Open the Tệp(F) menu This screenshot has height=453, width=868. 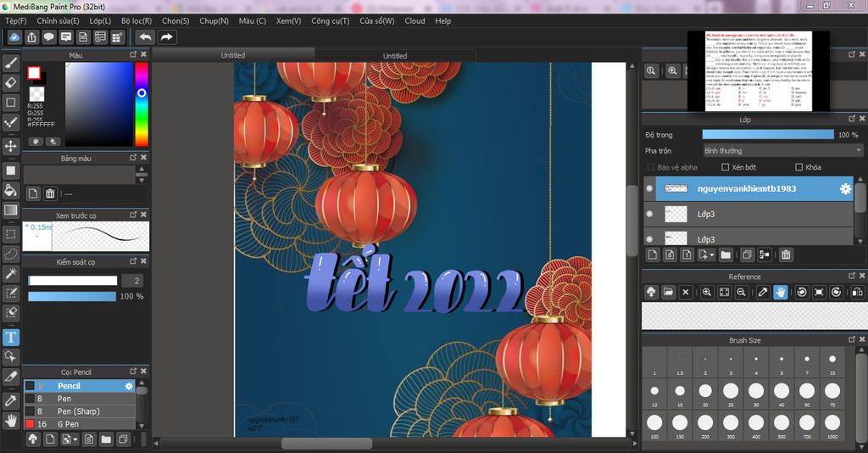tap(15, 20)
